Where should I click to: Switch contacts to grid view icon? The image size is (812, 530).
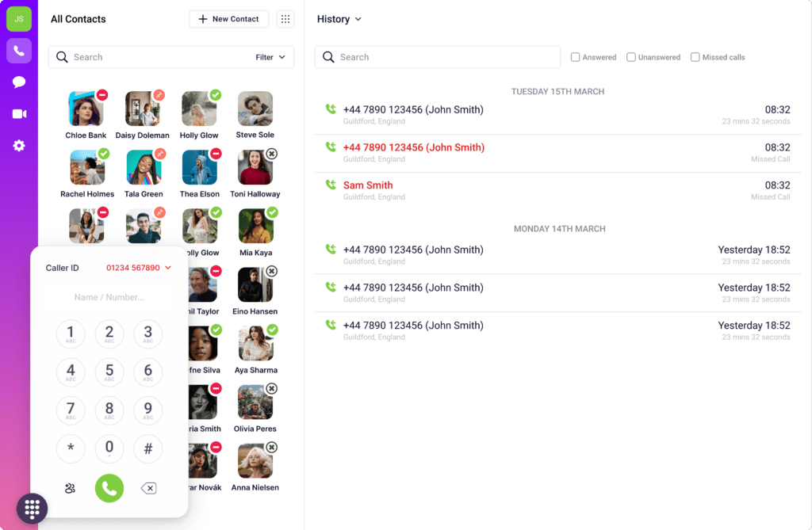click(285, 19)
